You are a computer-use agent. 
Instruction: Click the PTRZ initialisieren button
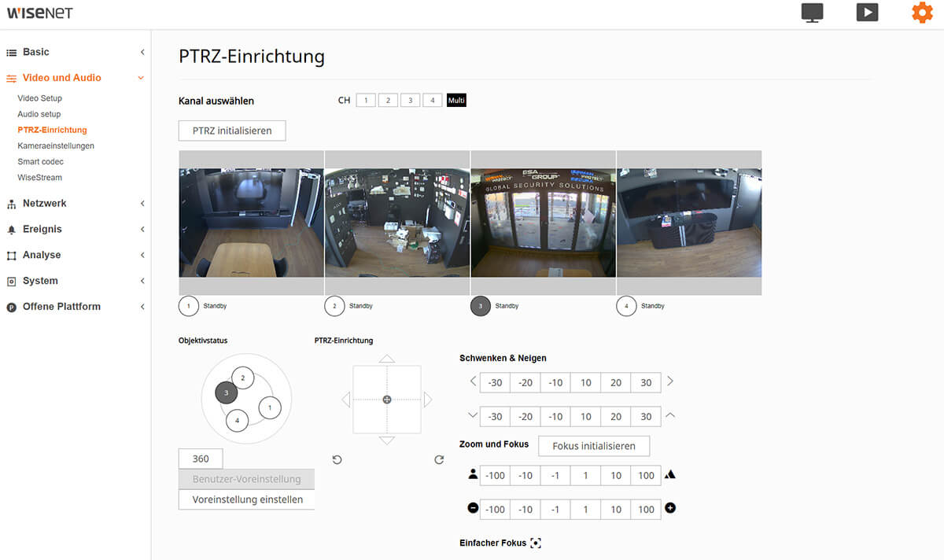(232, 131)
